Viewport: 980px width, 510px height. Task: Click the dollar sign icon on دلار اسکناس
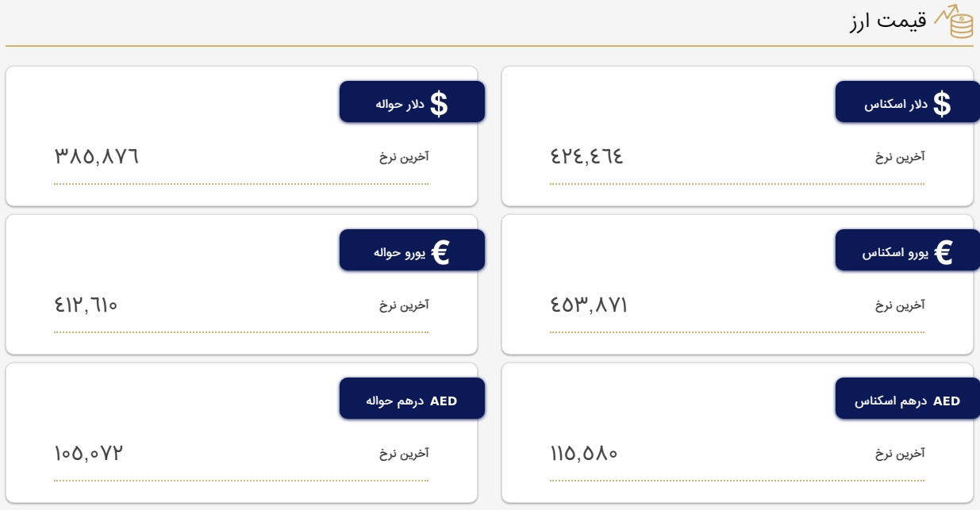[x=941, y=104]
